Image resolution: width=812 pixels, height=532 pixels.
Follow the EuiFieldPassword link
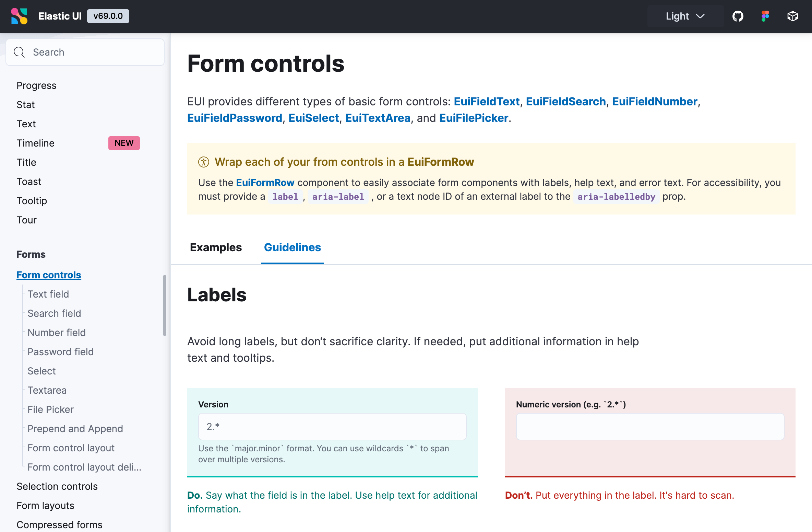point(235,118)
